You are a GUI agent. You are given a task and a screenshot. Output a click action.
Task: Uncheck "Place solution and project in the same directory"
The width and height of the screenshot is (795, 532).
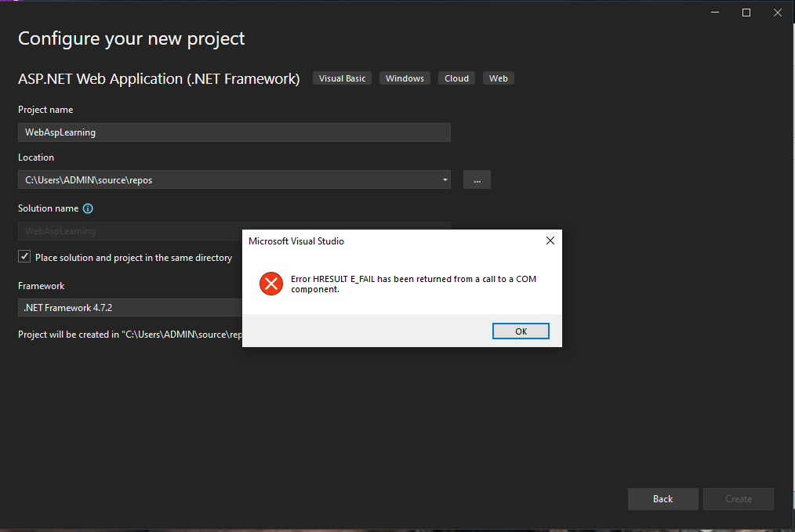[24, 255]
